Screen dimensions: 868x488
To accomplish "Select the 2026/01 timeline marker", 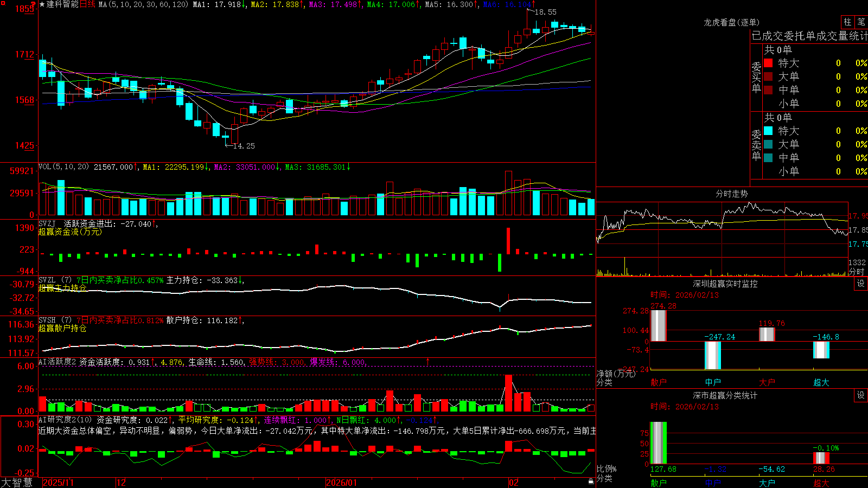I will coord(342,483).
